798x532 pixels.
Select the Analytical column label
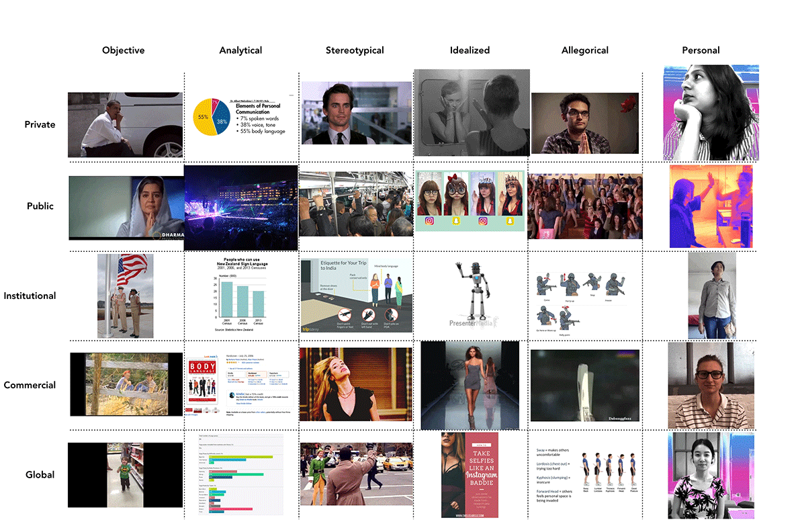(240, 50)
